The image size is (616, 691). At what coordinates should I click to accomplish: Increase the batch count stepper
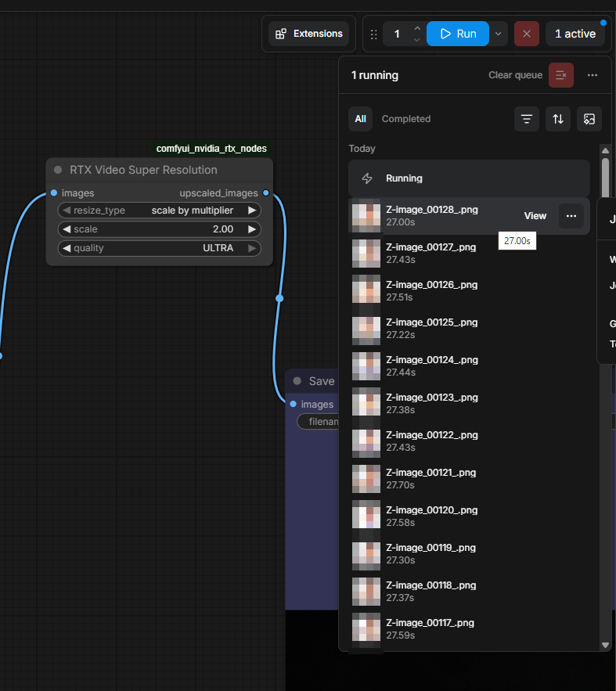(417, 28)
